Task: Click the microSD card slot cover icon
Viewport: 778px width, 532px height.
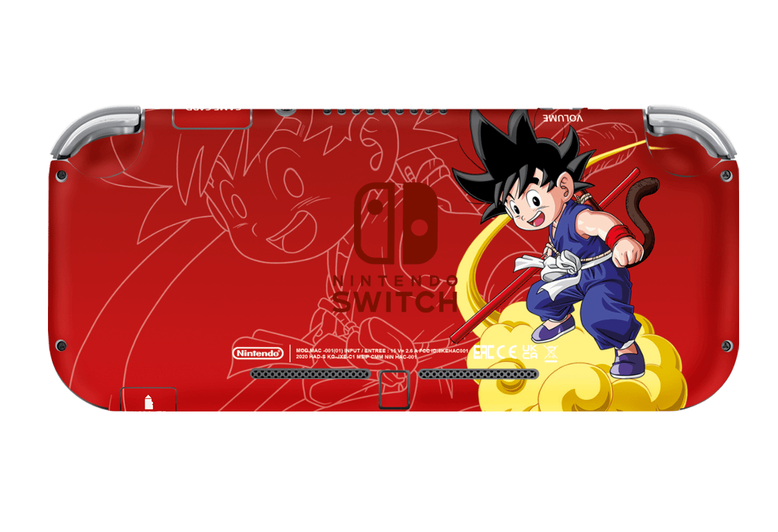Action: pyautogui.click(x=148, y=402)
